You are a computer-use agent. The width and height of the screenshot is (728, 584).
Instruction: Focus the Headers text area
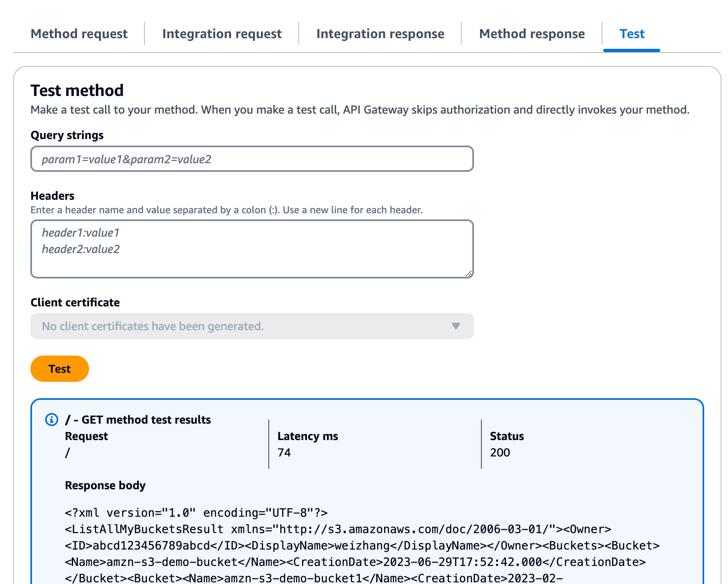pyautogui.click(x=252, y=249)
